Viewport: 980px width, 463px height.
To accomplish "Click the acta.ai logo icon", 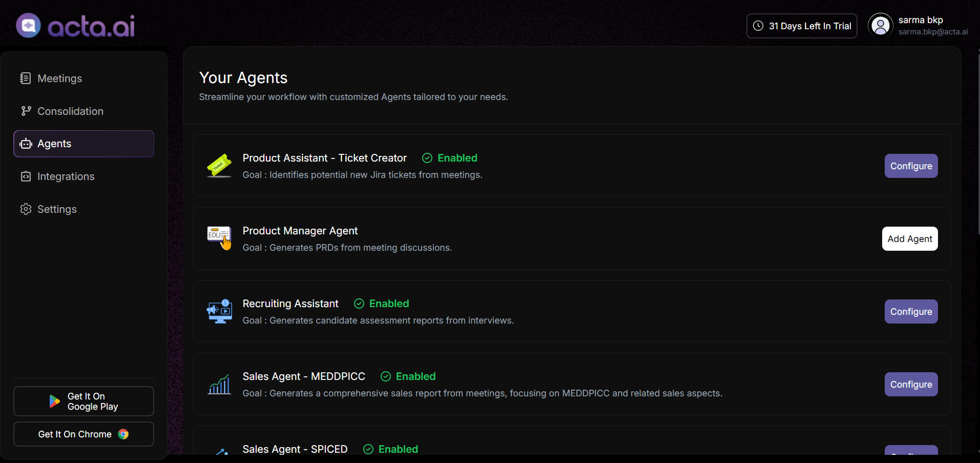I will tap(28, 26).
